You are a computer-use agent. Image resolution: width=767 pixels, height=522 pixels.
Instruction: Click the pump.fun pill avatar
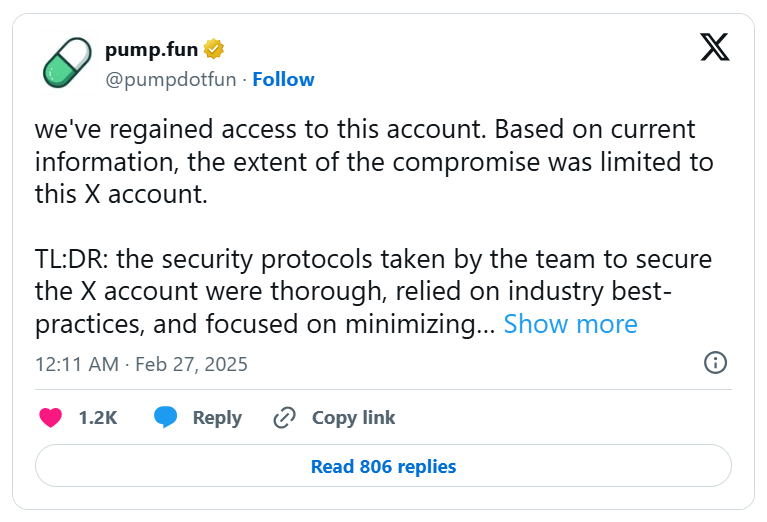[x=68, y=62]
